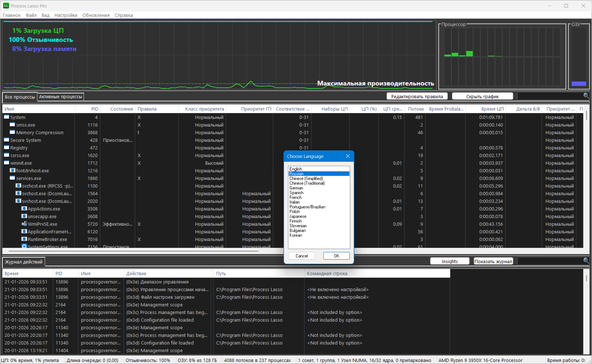592x364 pixels.
Task: Click the Process Lasso title bar icon
Action: click(6, 6)
